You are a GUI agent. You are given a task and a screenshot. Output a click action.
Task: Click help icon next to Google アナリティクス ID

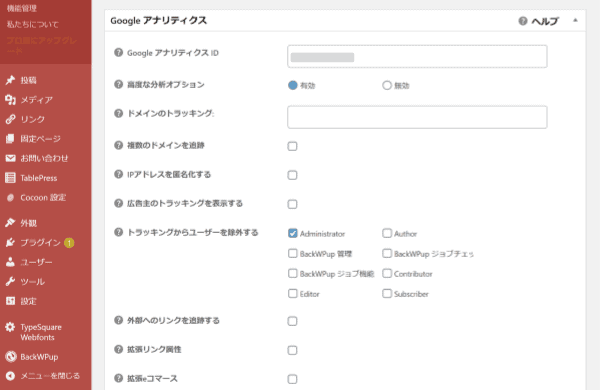pos(119,52)
